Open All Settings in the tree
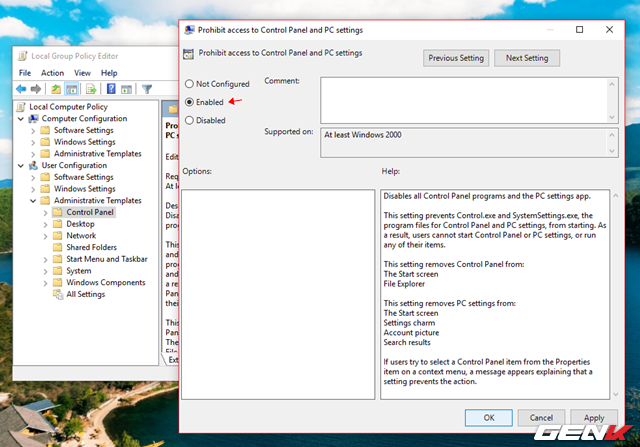The width and height of the screenshot is (640, 447). (x=85, y=294)
